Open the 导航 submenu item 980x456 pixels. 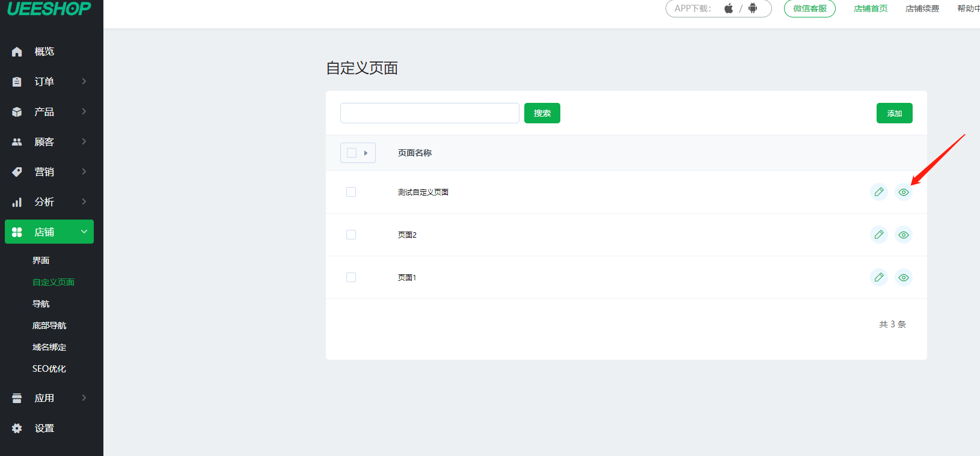coord(41,304)
